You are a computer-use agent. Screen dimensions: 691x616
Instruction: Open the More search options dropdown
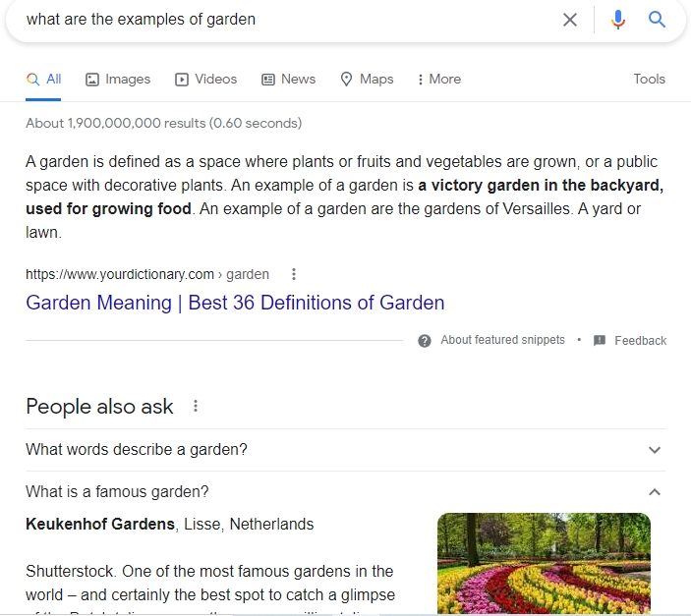pos(439,80)
